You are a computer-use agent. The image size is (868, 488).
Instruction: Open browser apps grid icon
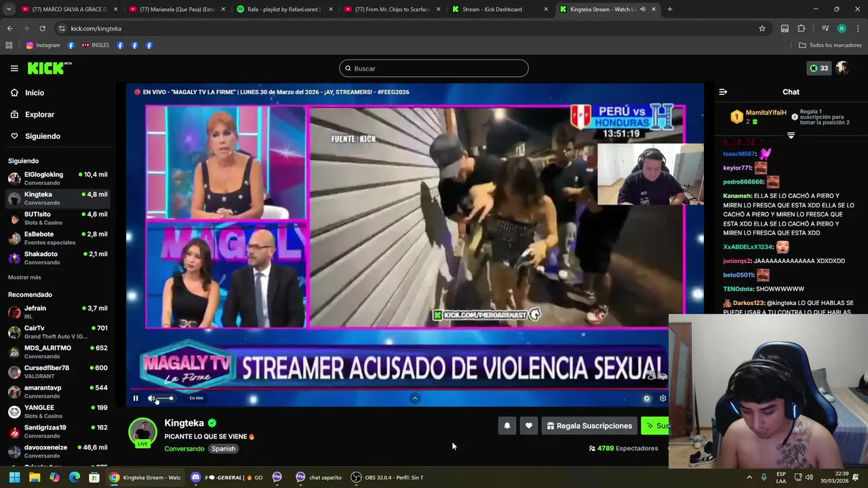pos(9,45)
